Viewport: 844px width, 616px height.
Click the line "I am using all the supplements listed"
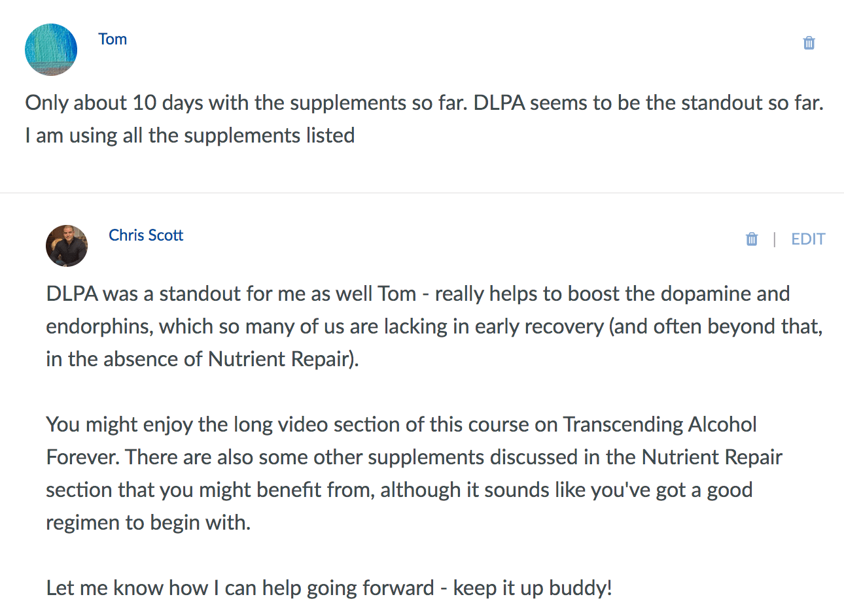(190, 135)
